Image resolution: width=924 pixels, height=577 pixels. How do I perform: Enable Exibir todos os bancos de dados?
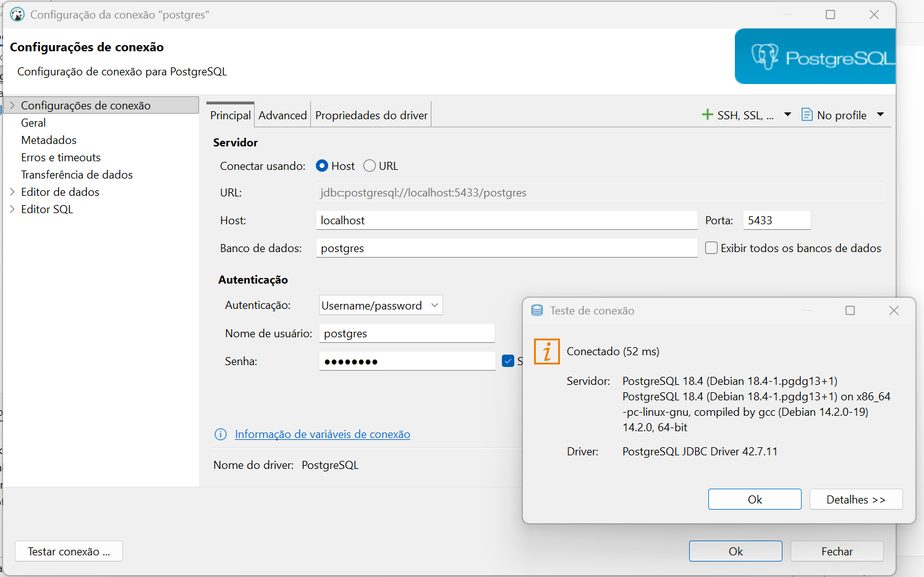pos(711,248)
